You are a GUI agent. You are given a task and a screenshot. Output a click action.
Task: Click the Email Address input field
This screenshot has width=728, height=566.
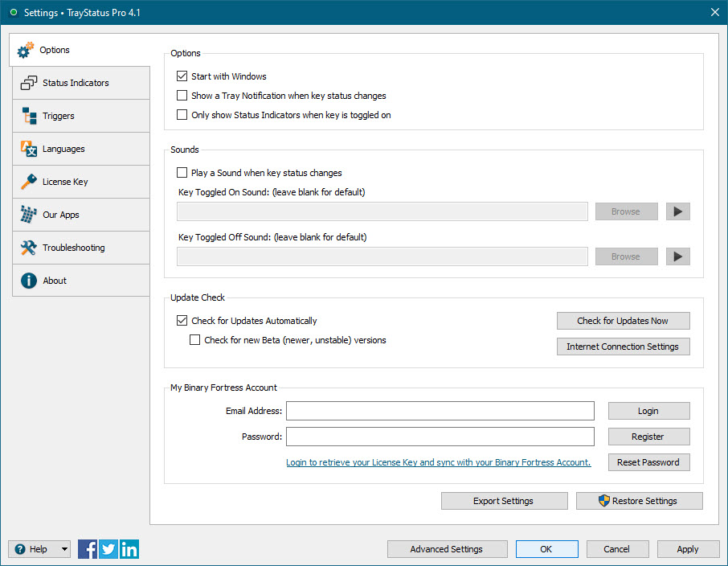pos(440,411)
